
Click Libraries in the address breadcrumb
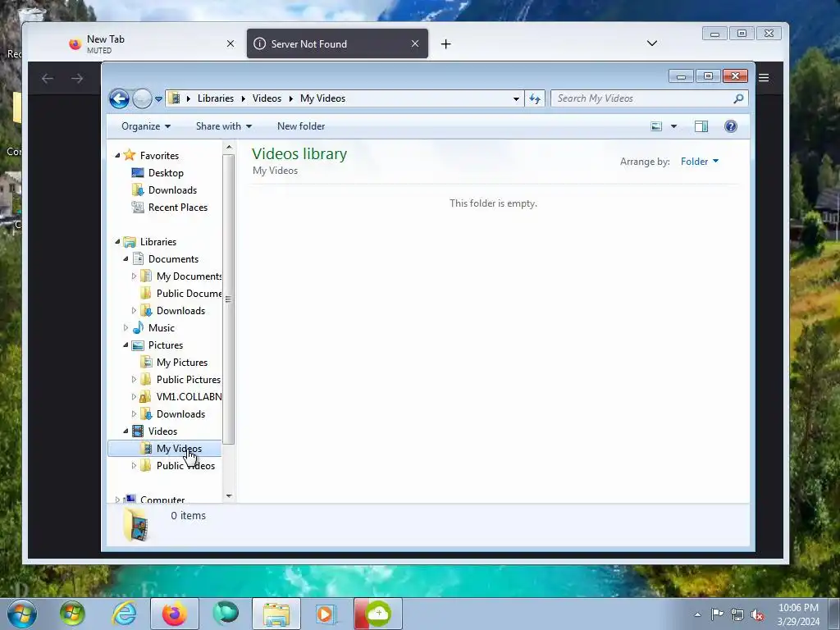tap(216, 98)
